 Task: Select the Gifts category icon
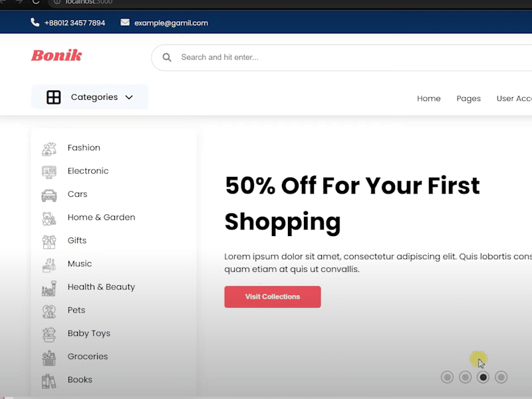pyautogui.click(x=49, y=242)
